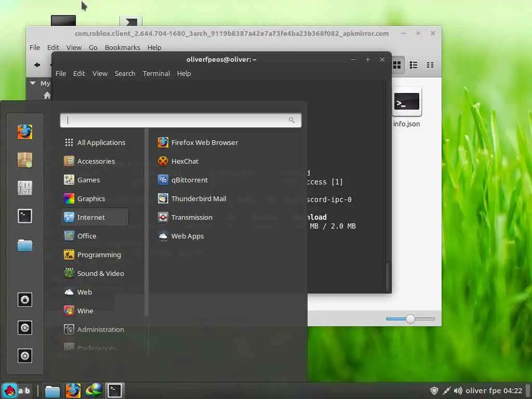Click the start menu button on the panel
The height and width of the screenshot is (399, 532).
[9, 391]
